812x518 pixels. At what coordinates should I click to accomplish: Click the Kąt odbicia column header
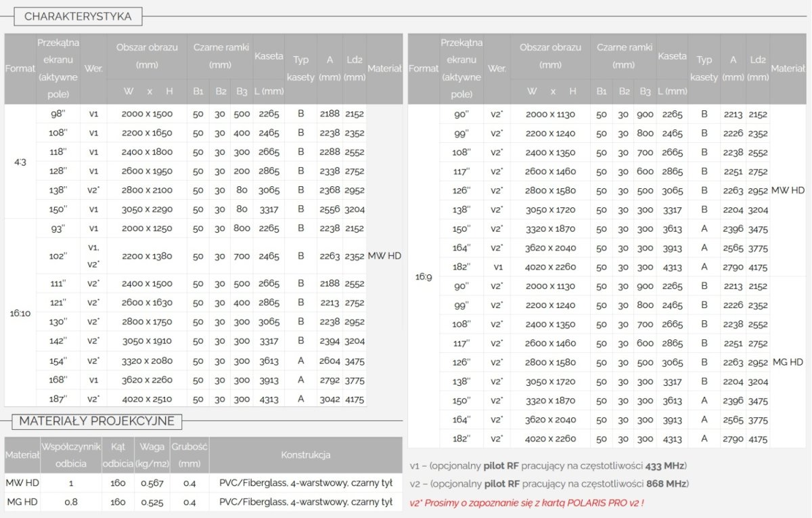[118, 455]
